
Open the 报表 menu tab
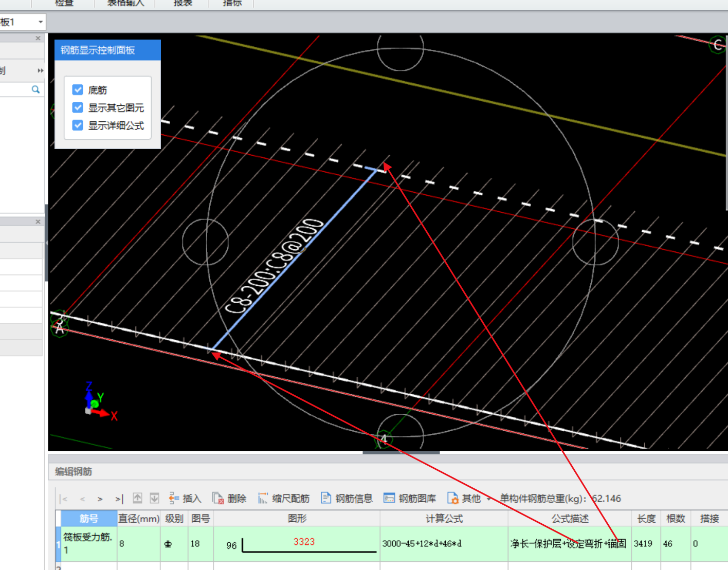click(x=183, y=3)
